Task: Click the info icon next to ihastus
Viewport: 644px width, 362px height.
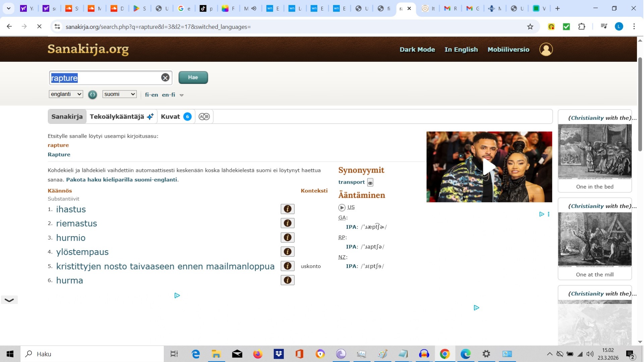Action: pyautogui.click(x=287, y=209)
